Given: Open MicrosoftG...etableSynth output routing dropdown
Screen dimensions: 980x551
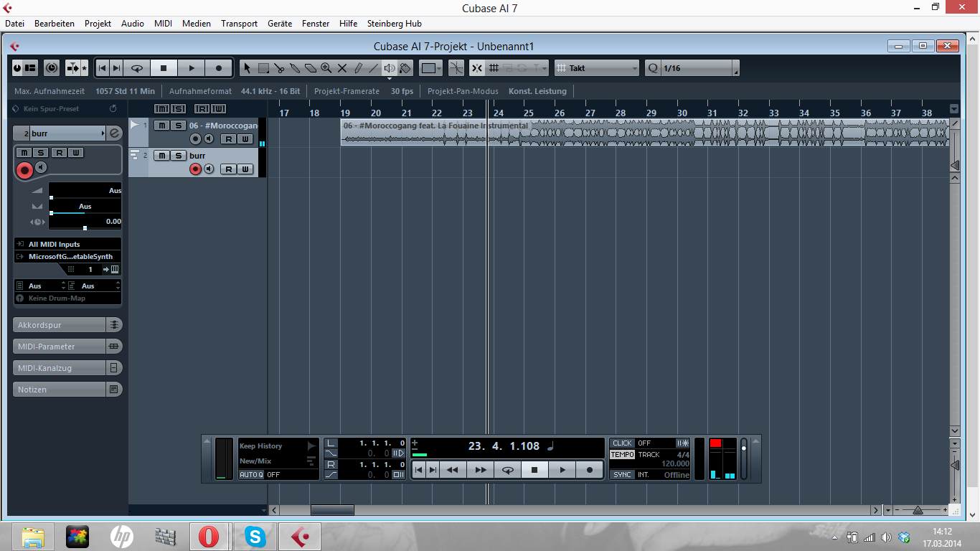Looking at the screenshot, I should coord(67,256).
